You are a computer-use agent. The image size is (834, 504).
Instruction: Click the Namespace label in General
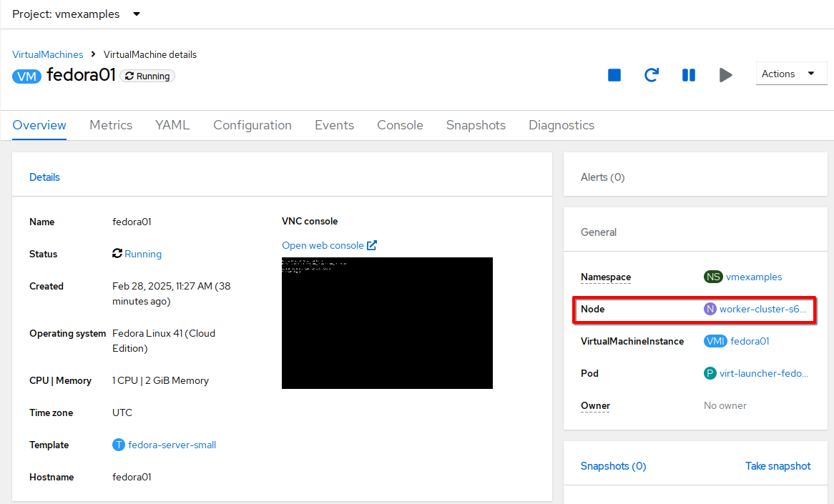click(606, 277)
